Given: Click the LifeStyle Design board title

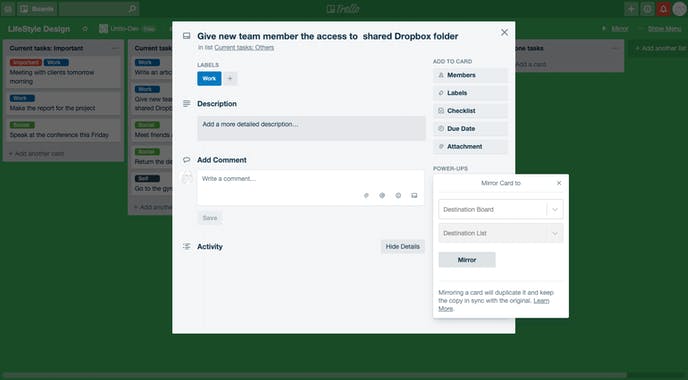Looking at the screenshot, I should (39, 29).
